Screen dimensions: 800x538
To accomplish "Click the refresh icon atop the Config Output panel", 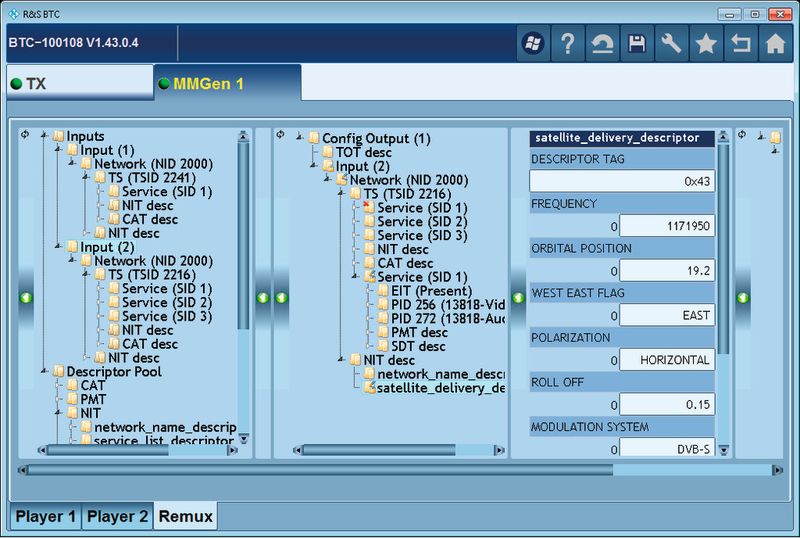I will 280,135.
